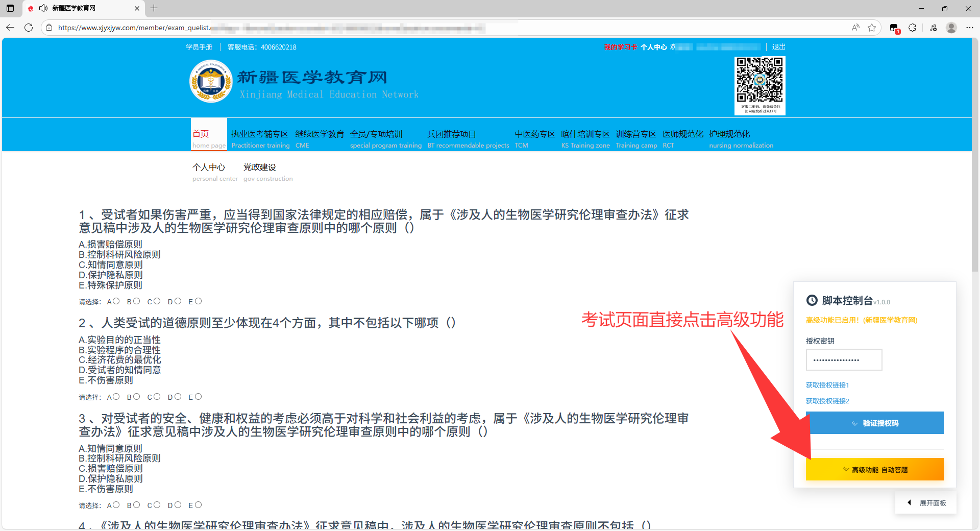The width and height of the screenshot is (980, 531).
Task: Click the Xinjiang Medical Education Network logo
Action: tap(211, 82)
